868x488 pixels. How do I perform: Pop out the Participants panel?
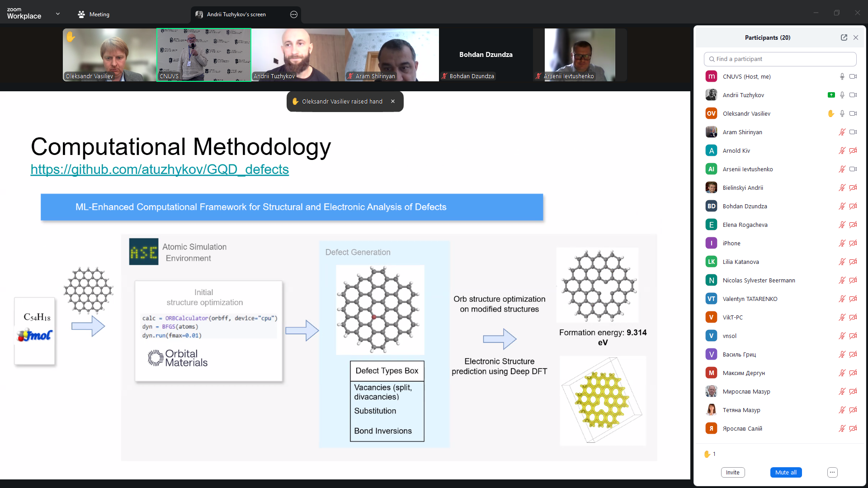[844, 38]
